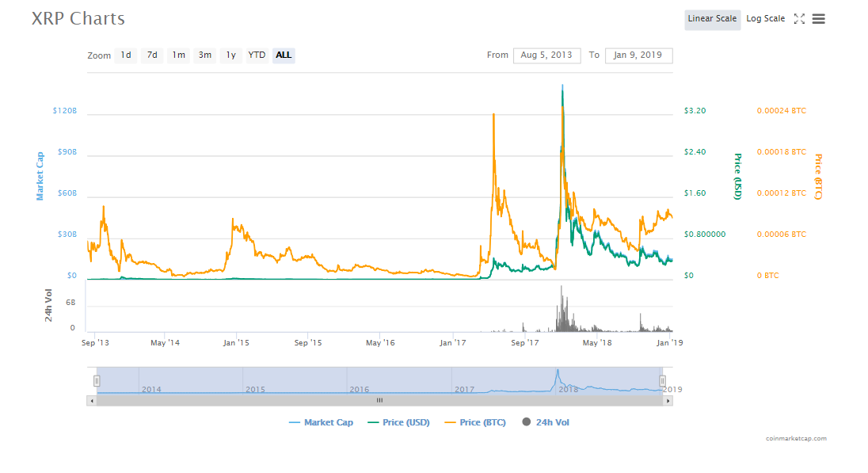This screenshot has height=473, width=868.
Task: Toggle 24h Vol series in legend
Action: tap(546, 422)
